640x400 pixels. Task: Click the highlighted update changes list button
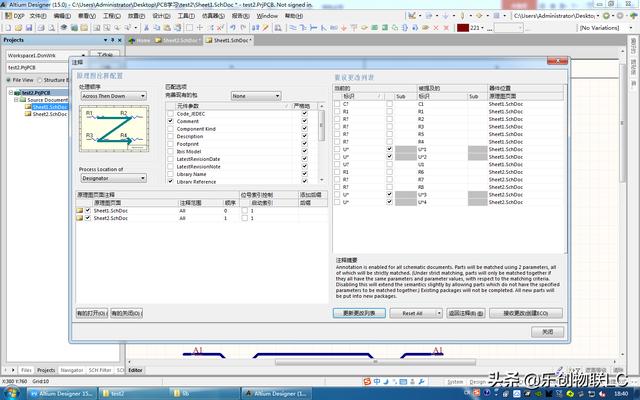point(359,313)
